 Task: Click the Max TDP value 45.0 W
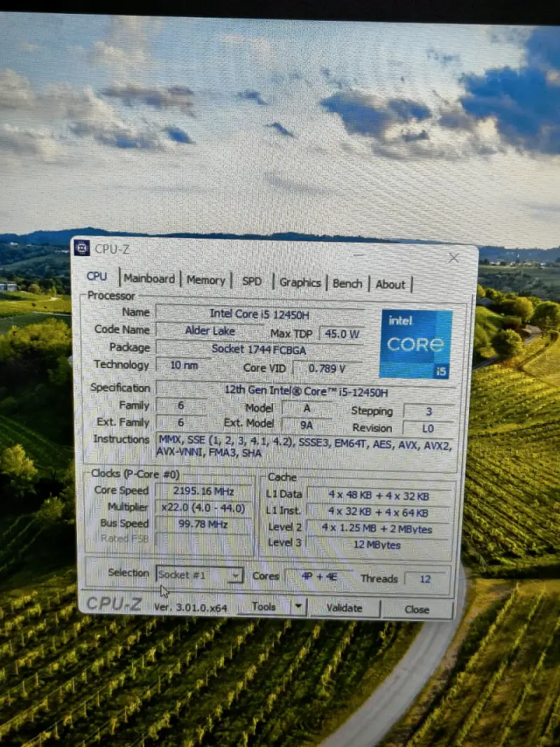click(342, 333)
